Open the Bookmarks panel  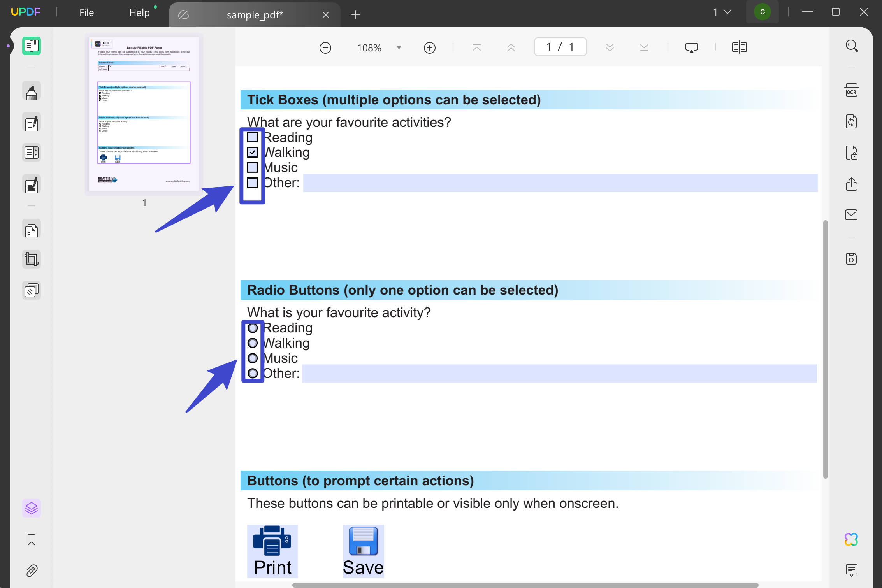(32, 540)
